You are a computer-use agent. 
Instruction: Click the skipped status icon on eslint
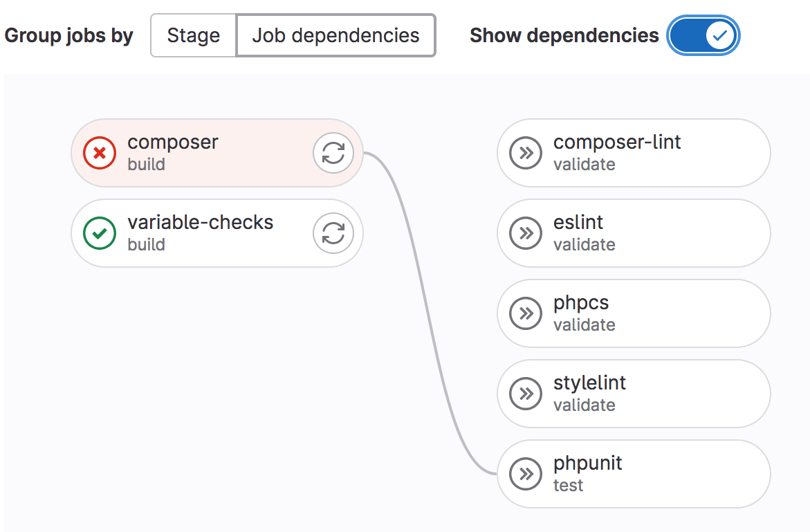coord(526,233)
